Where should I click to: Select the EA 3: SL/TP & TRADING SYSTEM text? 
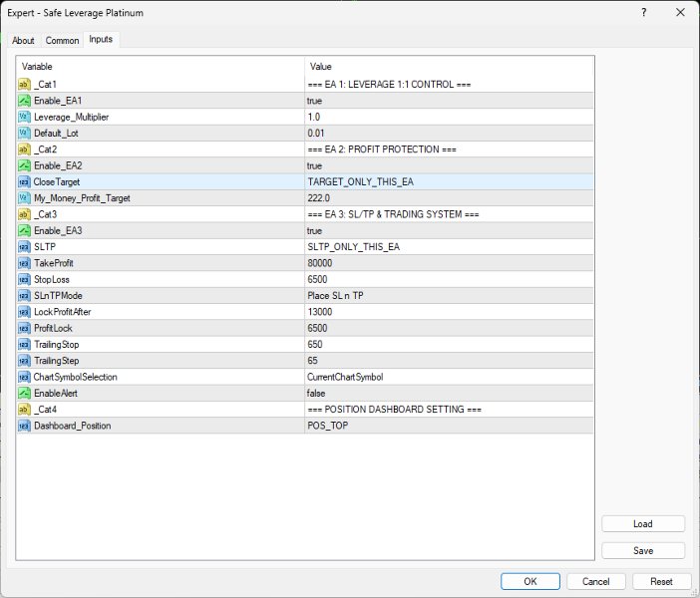[393, 214]
